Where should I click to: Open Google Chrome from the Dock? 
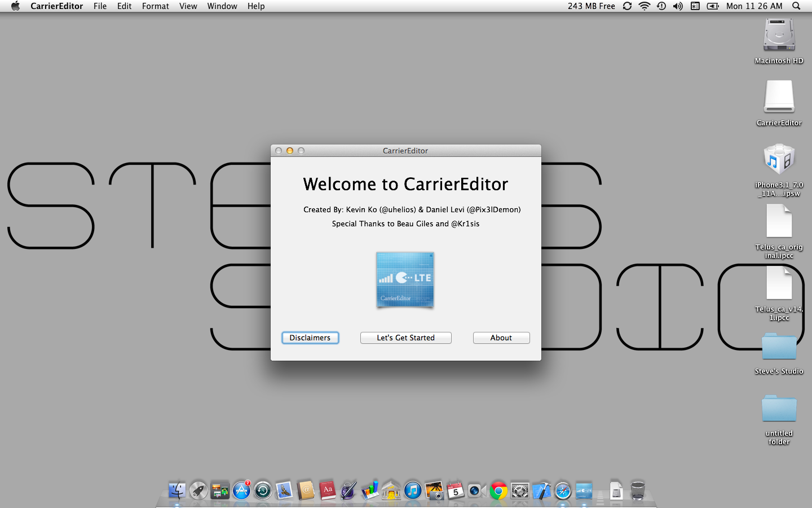(498, 490)
